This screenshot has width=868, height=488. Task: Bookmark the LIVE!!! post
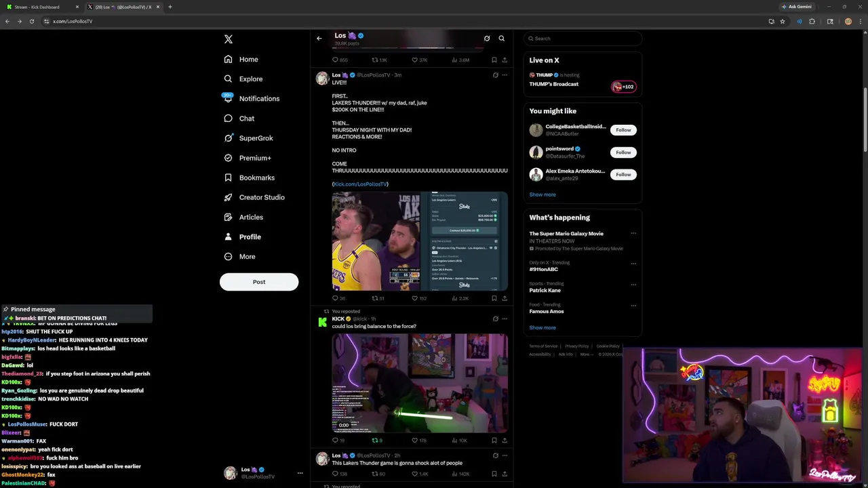coord(494,298)
